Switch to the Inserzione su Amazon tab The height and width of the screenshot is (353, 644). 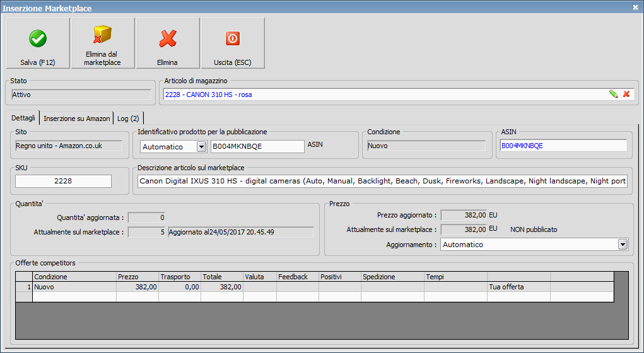click(x=76, y=119)
